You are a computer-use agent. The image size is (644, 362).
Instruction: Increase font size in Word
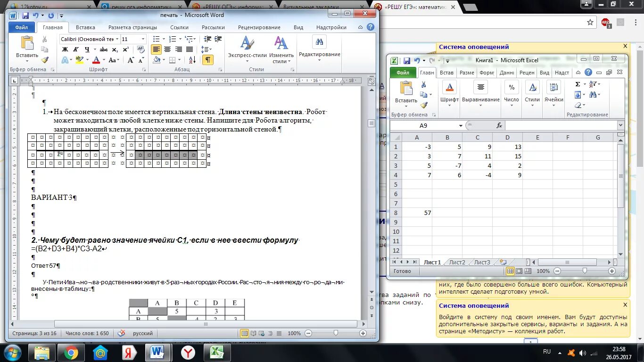point(131,60)
